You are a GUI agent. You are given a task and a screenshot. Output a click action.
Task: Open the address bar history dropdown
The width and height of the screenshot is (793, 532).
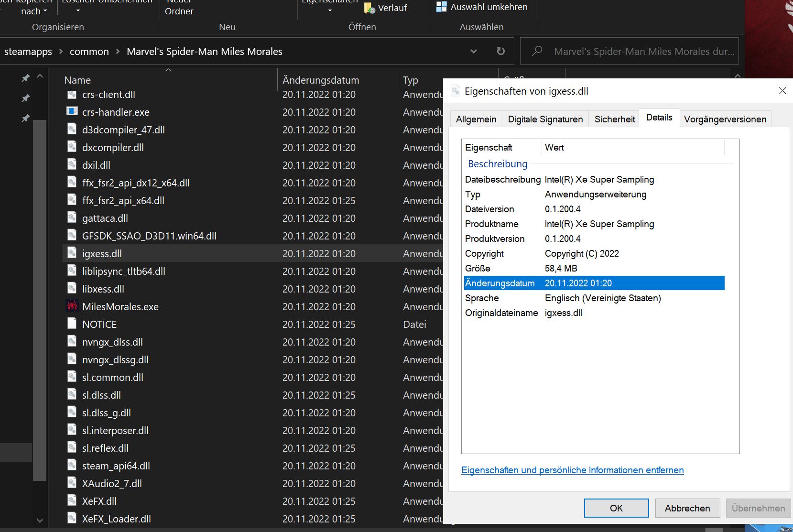click(x=473, y=51)
